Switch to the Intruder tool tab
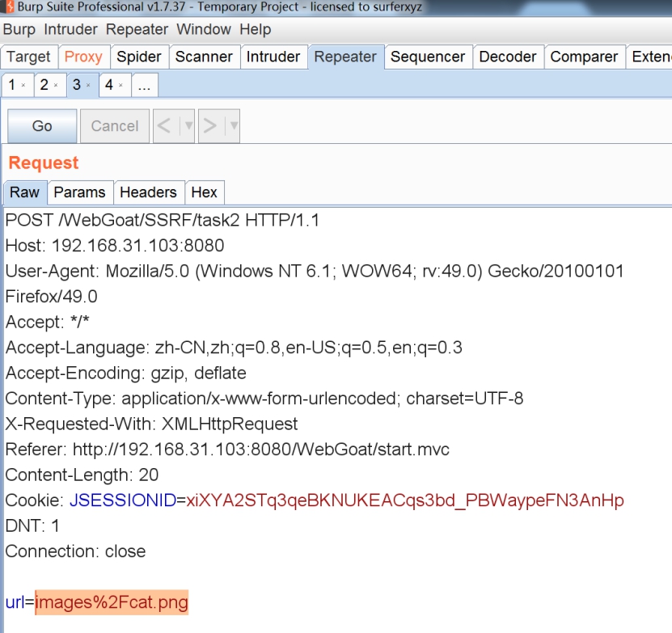 pyautogui.click(x=273, y=57)
